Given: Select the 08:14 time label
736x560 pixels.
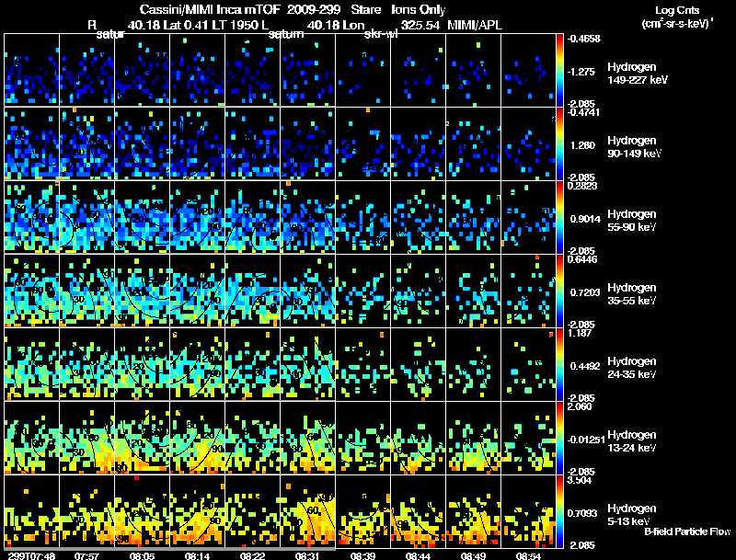Looking at the screenshot, I should (197, 555).
